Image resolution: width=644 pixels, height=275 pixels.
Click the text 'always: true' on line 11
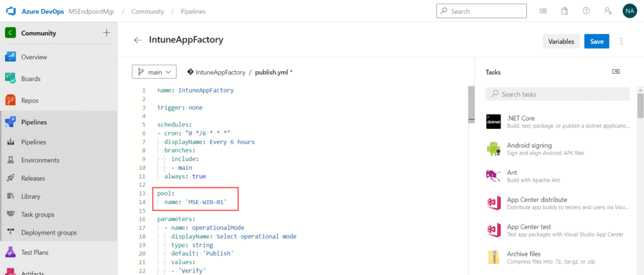185,177
